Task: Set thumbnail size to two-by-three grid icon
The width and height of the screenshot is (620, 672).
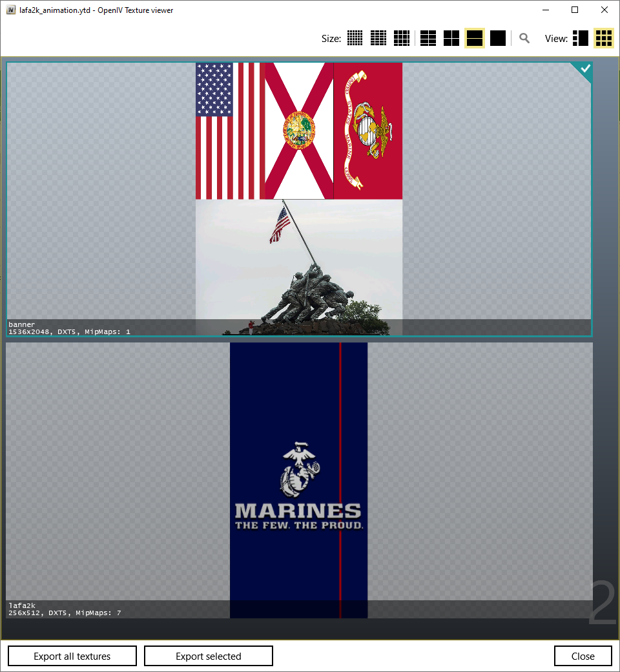Action: click(x=428, y=38)
